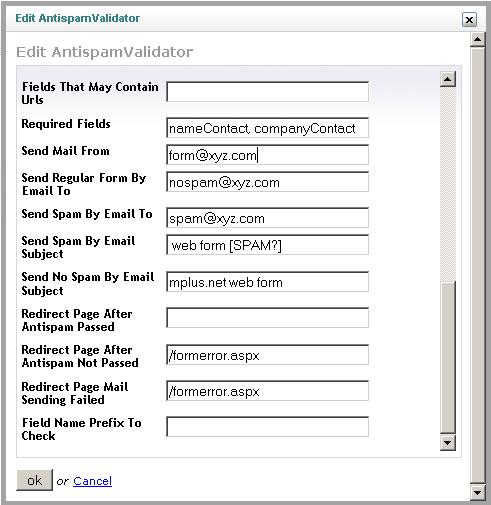Click the Field Name Prefix To Check box
This screenshot has height=505, width=491.
[267, 427]
